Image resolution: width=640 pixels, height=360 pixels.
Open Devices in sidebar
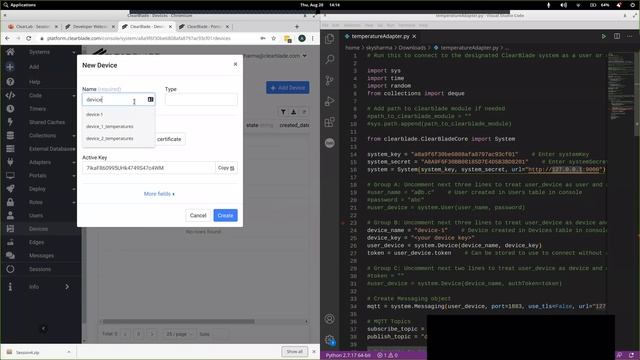coord(38,229)
